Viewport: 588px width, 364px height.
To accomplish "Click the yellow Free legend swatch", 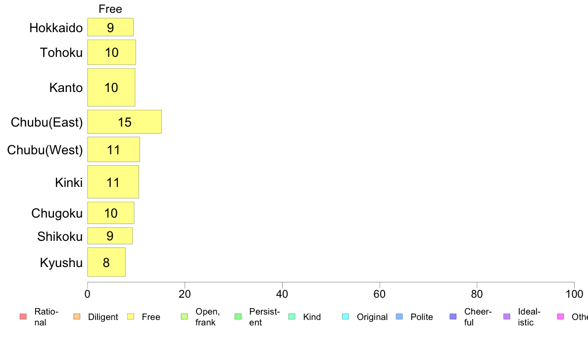I will pyautogui.click(x=131, y=317).
